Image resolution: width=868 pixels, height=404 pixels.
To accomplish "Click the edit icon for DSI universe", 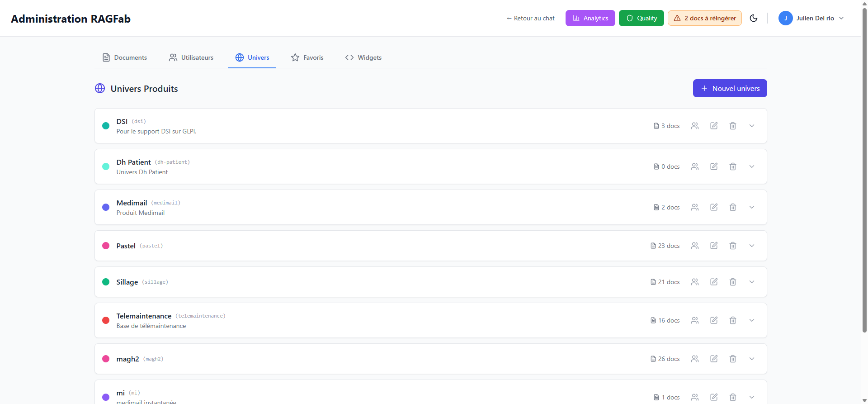I will click(x=714, y=126).
